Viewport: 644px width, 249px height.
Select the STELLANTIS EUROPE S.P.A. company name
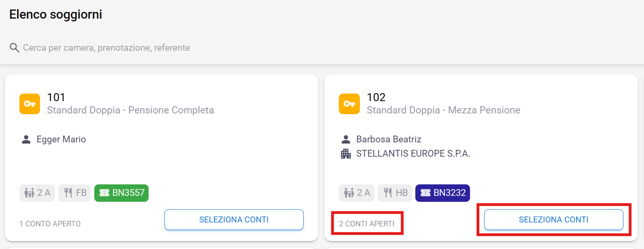[x=413, y=154]
